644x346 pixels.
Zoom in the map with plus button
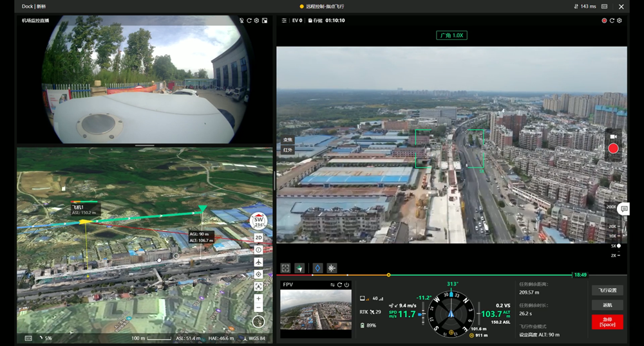(258, 298)
